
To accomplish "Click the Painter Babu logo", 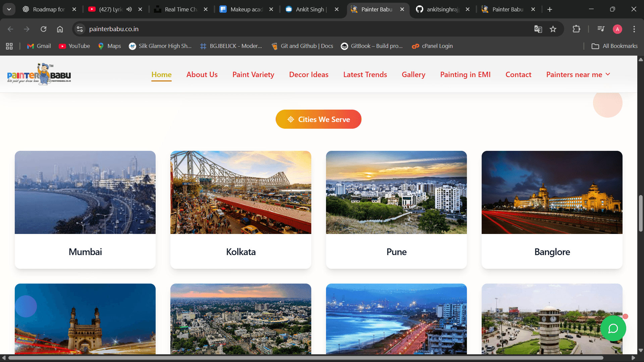I will (39, 74).
